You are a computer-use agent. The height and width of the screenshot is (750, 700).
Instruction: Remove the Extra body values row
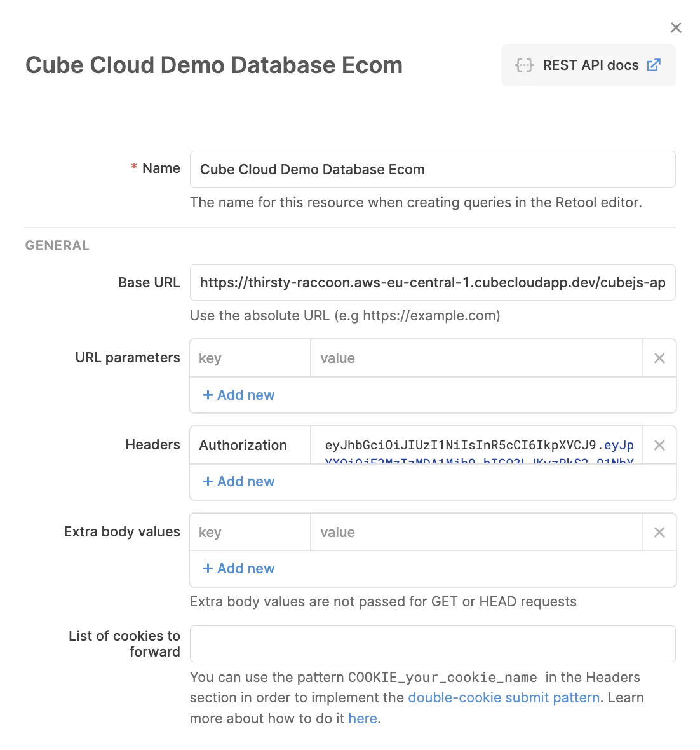point(659,533)
